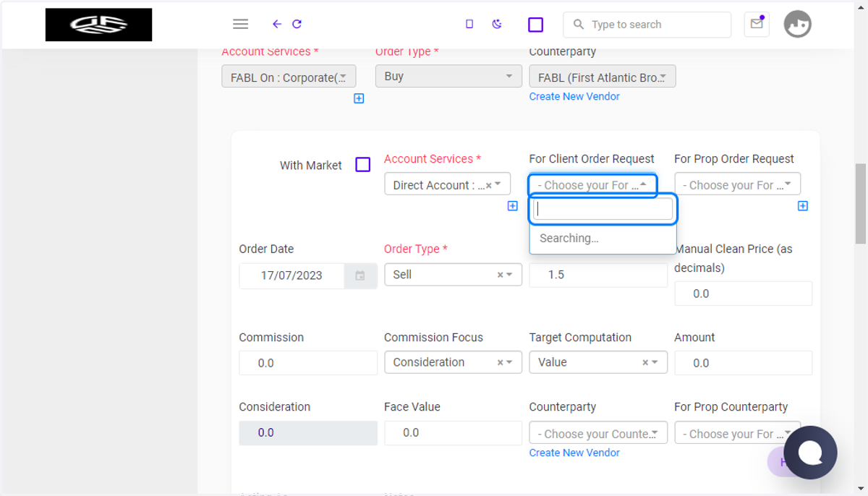This screenshot has height=496, width=868.
Task: Click the back arrow icon
Action: (277, 24)
